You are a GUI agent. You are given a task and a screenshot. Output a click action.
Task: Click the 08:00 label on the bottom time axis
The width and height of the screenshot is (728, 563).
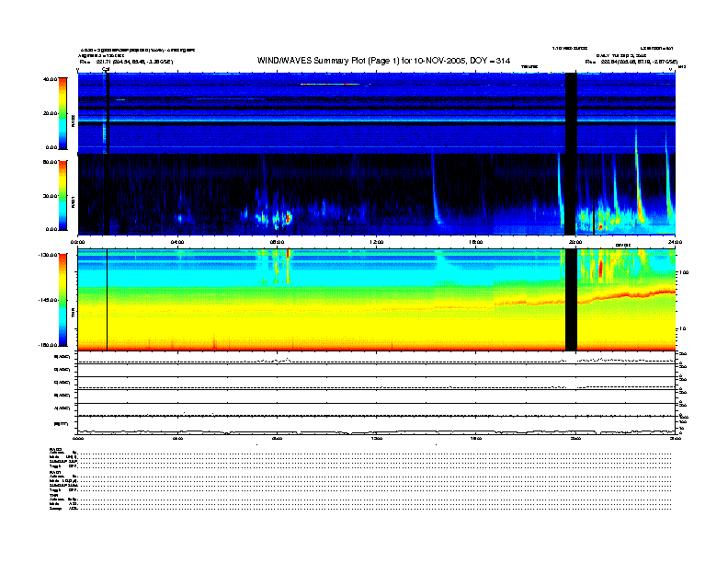click(278, 438)
